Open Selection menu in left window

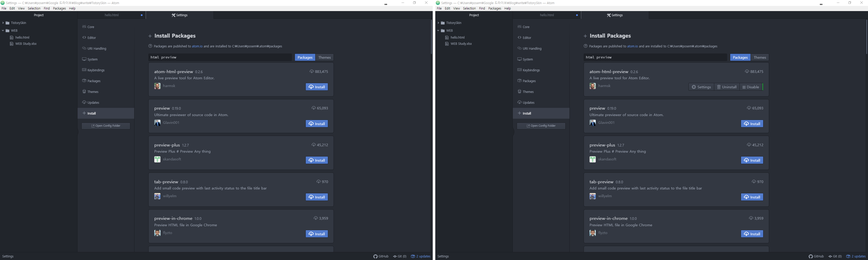click(x=34, y=8)
